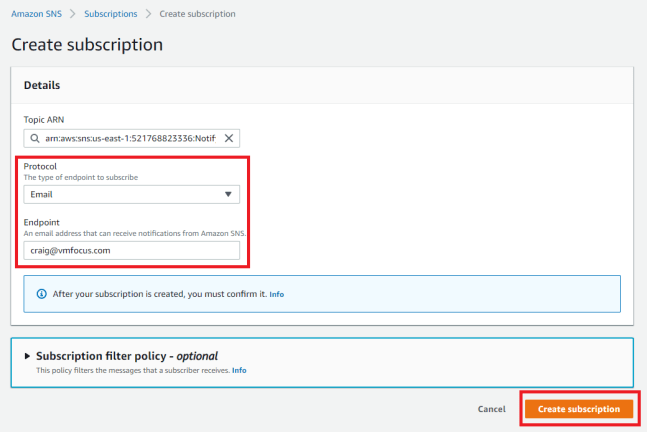Click the search magnifier icon in Topic ARN
The width and height of the screenshot is (647, 432).
point(36,139)
